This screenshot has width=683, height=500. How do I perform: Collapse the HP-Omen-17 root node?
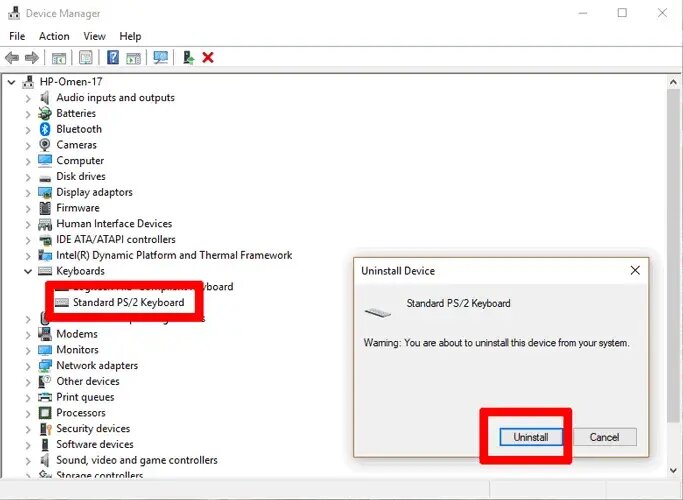12,82
